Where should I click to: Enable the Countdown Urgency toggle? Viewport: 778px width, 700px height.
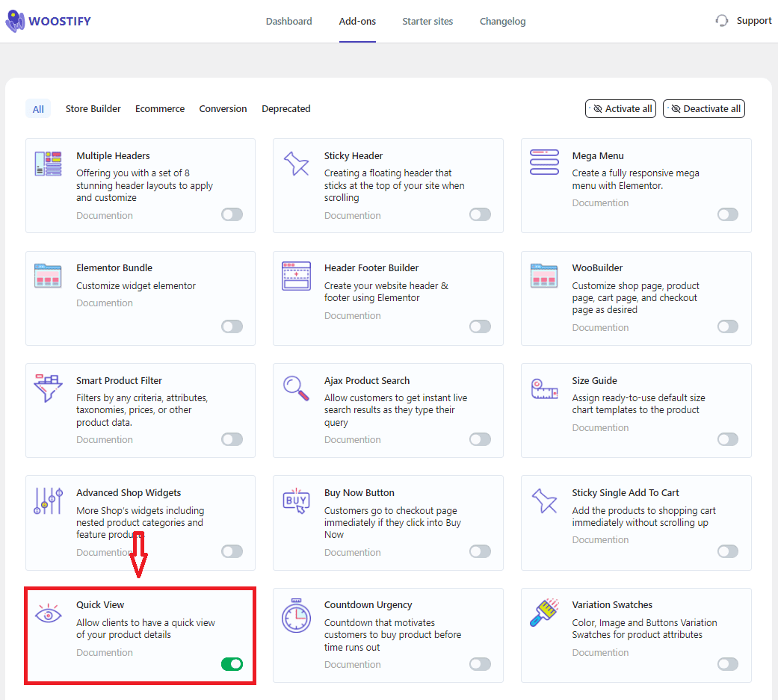(x=481, y=664)
